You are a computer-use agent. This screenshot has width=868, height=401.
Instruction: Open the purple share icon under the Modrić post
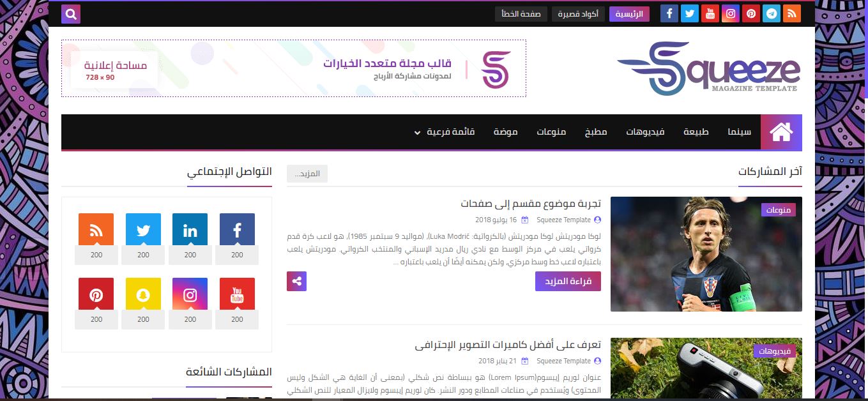pos(298,281)
